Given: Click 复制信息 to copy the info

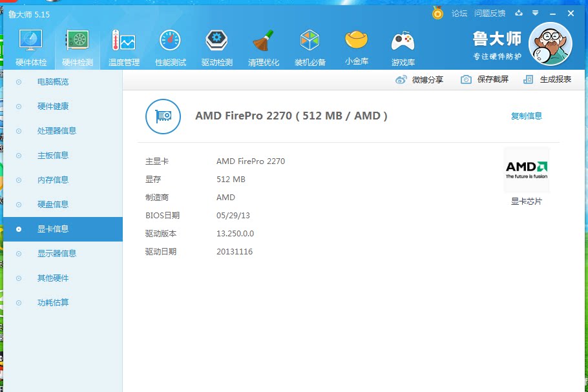Looking at the screenshot, I should (x=527, y=116).
